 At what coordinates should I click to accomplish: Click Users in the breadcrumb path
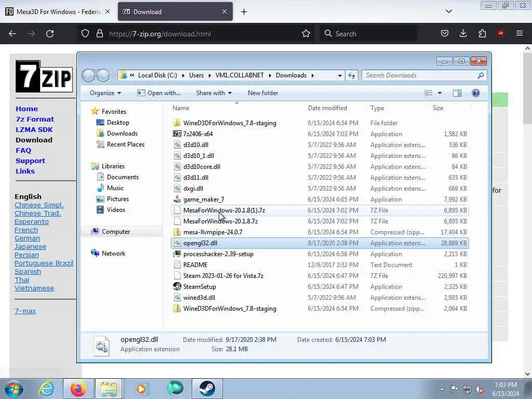pos(196,75)
